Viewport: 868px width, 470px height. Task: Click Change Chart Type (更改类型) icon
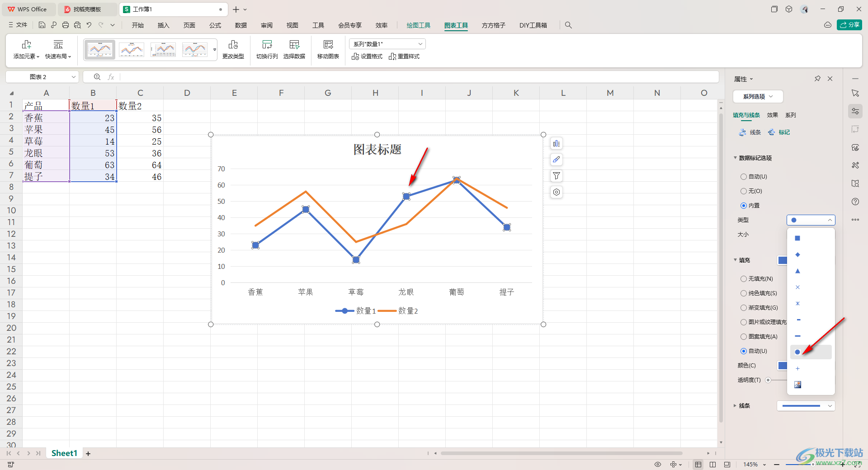coord(233,49)
